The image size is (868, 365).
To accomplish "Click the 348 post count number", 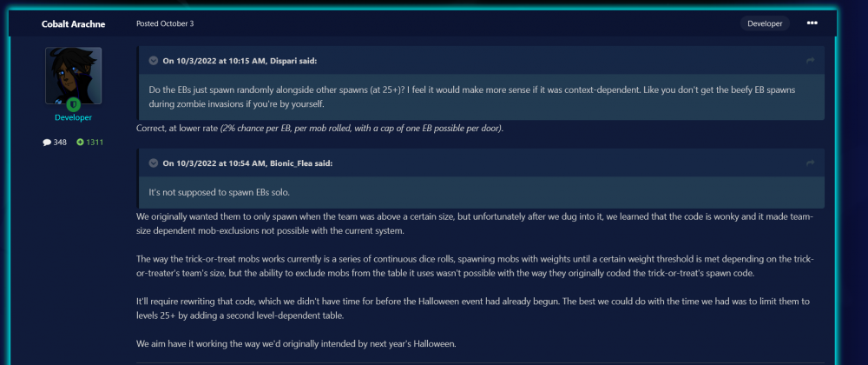I will [60, 143].
